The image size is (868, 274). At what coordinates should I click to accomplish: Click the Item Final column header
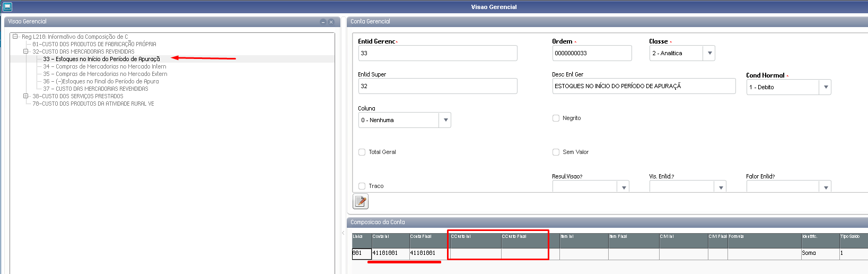click(x=634, y=241)
